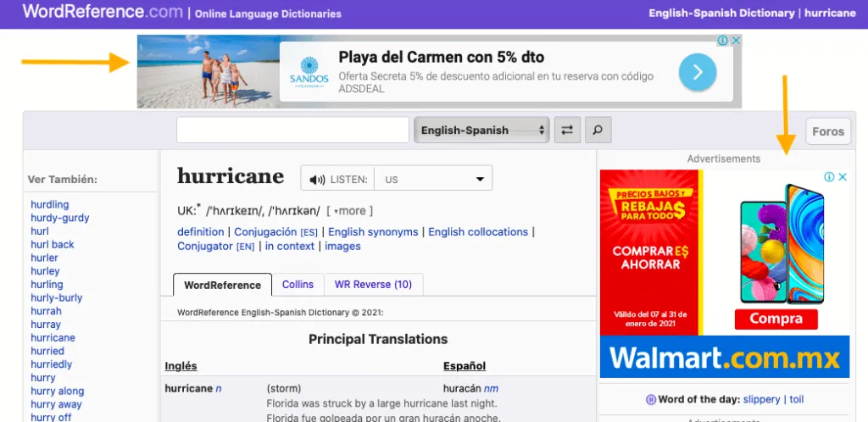
Task: Open the WR Reverse (10) tab
Action: coord(373,285)
